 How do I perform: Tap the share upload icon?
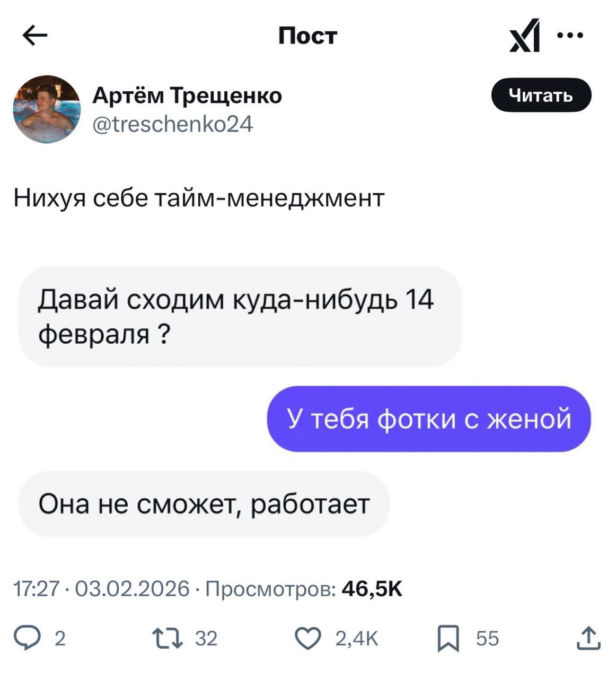coord(588,638)
